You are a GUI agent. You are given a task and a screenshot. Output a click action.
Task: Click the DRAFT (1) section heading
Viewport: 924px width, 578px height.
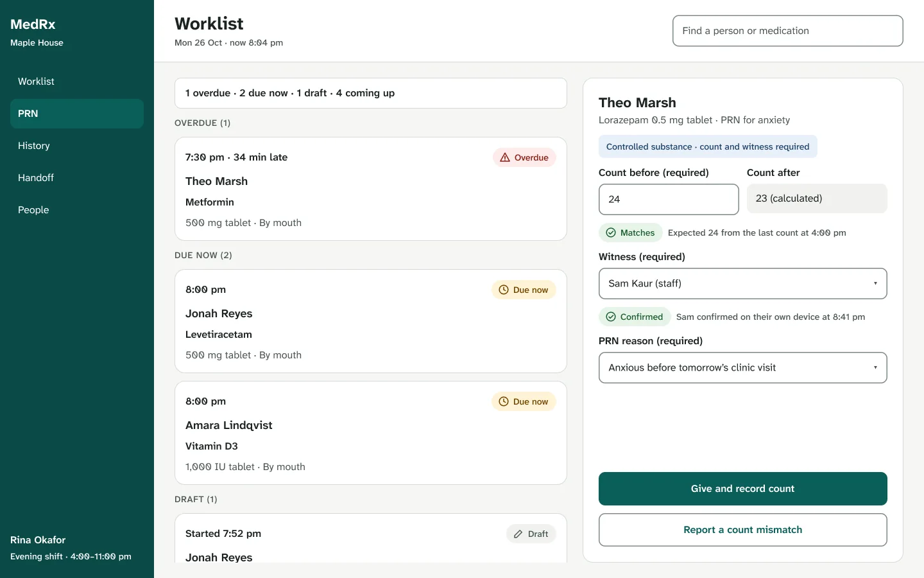196,499
